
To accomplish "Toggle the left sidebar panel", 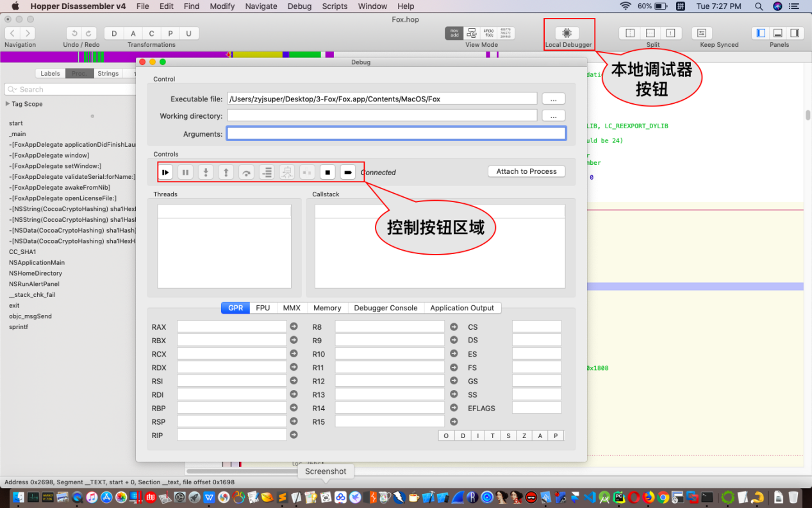I will pyautogui.click(x=761, y=33).
